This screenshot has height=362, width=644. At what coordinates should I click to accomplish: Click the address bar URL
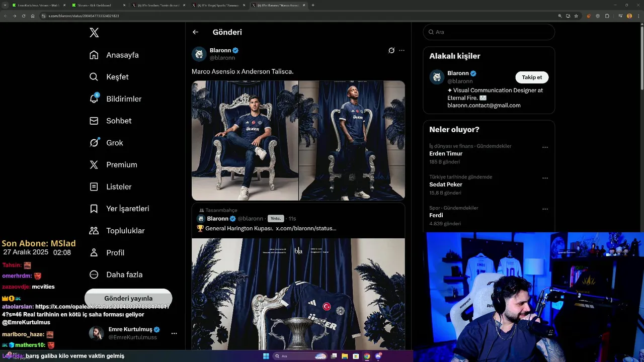click(84, 16)
